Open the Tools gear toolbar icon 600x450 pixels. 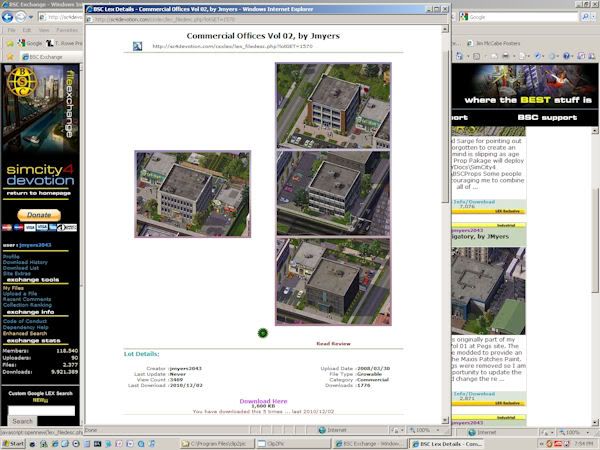pos(553,56)
